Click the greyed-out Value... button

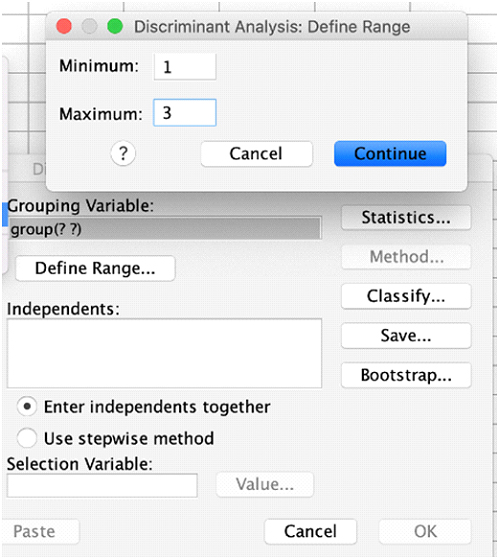[x=265, y=484]
